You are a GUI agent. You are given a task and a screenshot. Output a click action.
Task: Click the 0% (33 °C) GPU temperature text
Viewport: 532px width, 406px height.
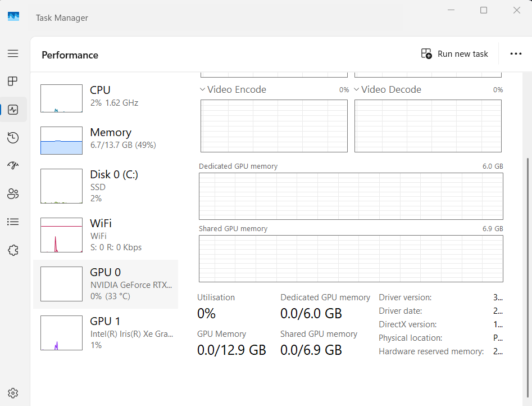click(x=110, y=296)
